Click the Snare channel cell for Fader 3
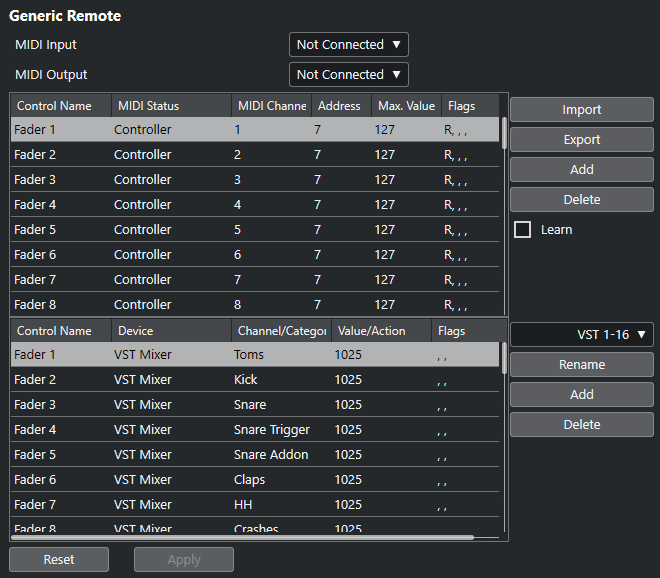660x578 pixels. coord(250,405)
